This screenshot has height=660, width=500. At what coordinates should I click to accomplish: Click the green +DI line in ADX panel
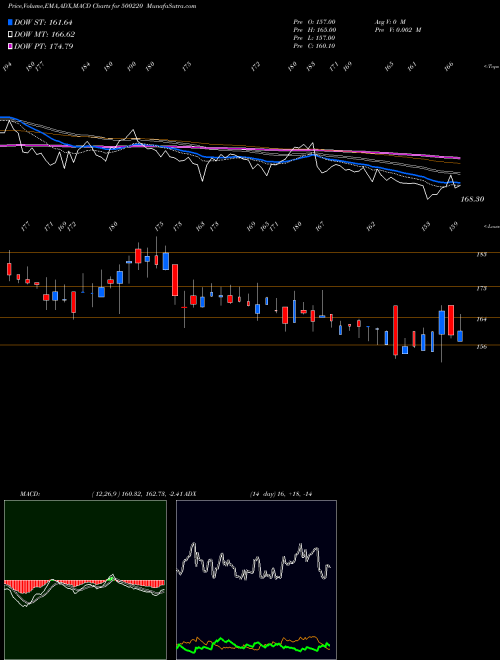point(253,644)
